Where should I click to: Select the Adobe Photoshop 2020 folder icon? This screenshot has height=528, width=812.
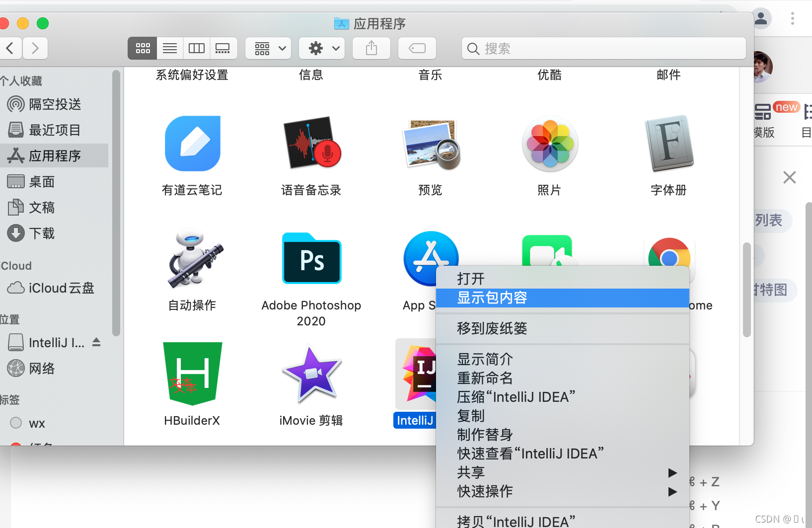point(311,258)
